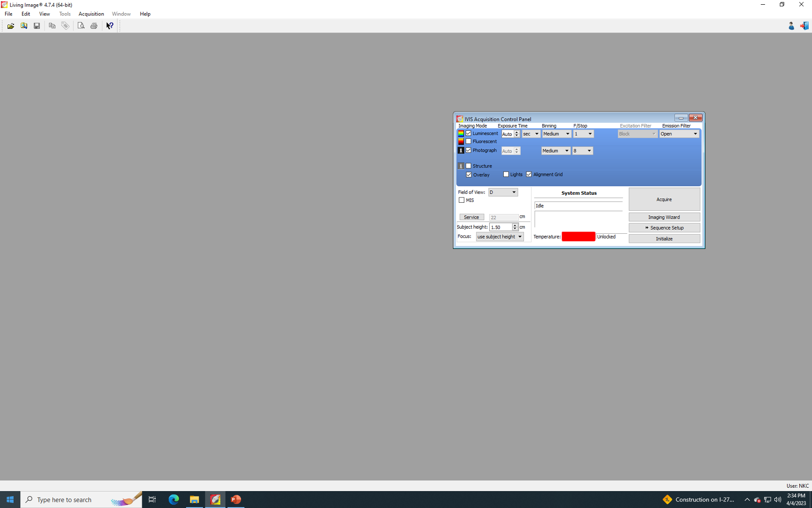The height and width of the screenshot is (508, 812).
Task: Click the cloud sync error tray icon
Action: coord(757,500)
